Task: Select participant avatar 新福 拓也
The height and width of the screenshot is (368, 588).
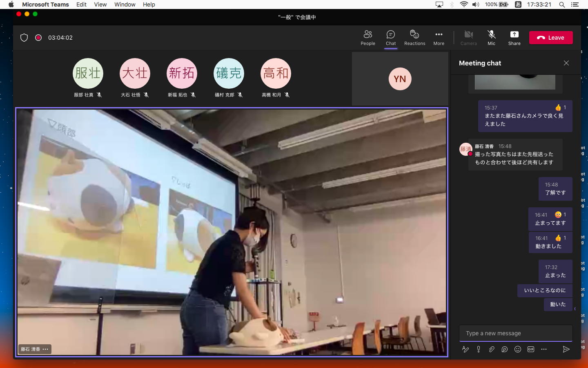Action: [x=182, y=74]
